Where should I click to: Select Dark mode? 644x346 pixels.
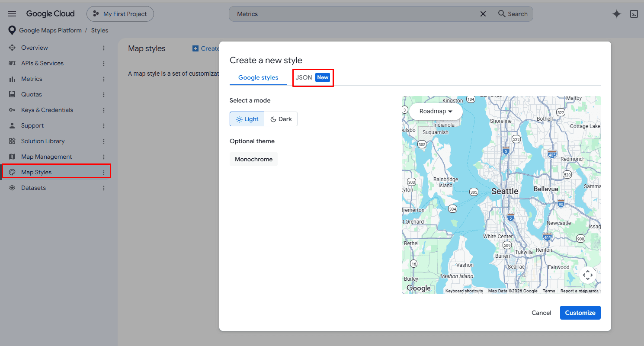pos(281,119)
